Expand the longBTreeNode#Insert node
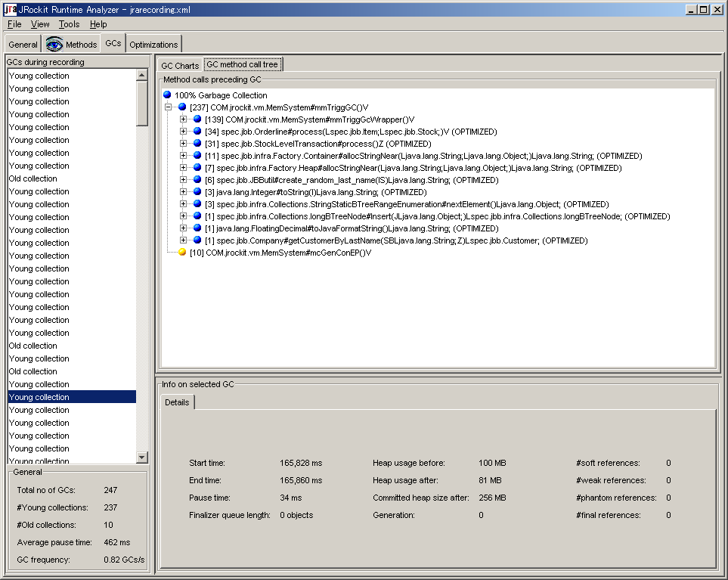 click(184, 216)
